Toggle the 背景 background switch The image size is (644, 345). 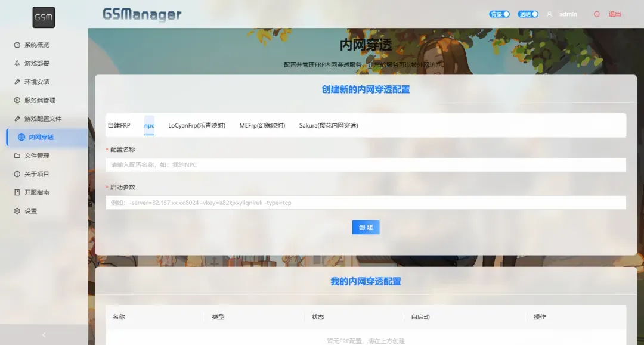[x=500, y=14]
